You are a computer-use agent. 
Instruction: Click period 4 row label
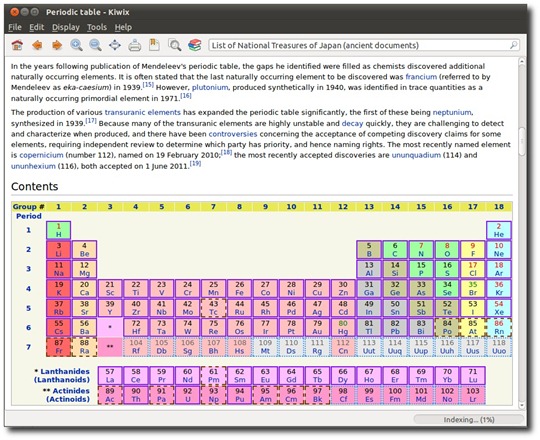point(29,289)
